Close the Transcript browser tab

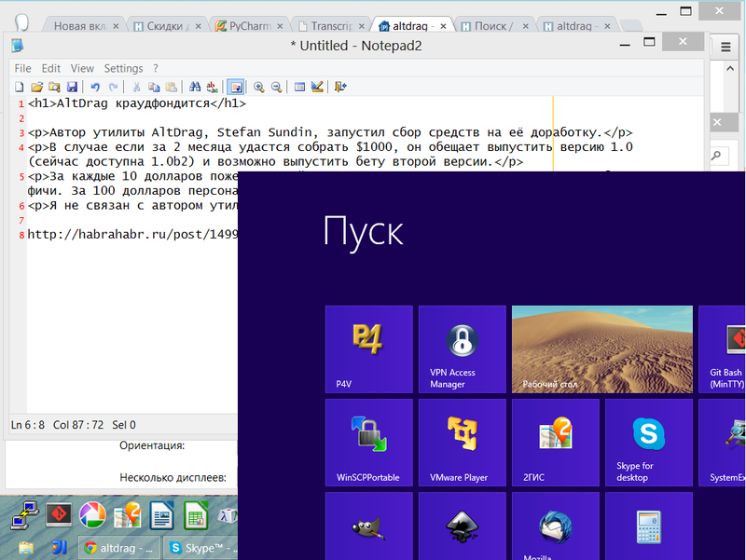[x=362, y=26]
